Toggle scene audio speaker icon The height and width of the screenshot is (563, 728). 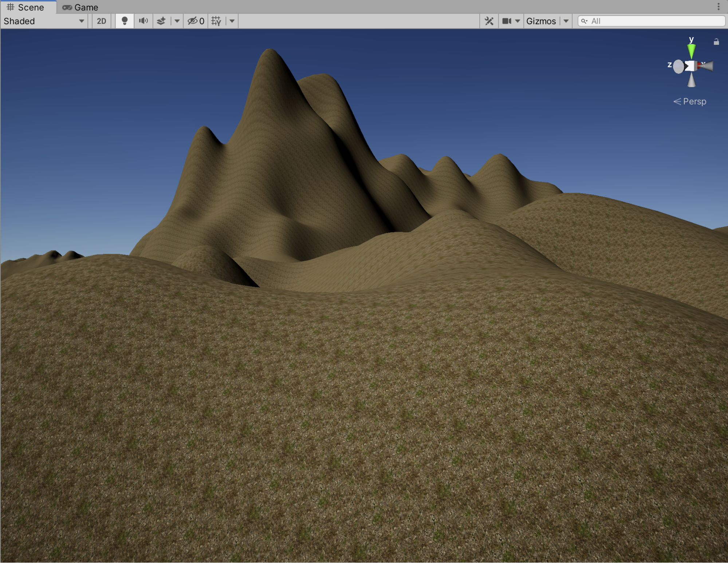(143, 21)
